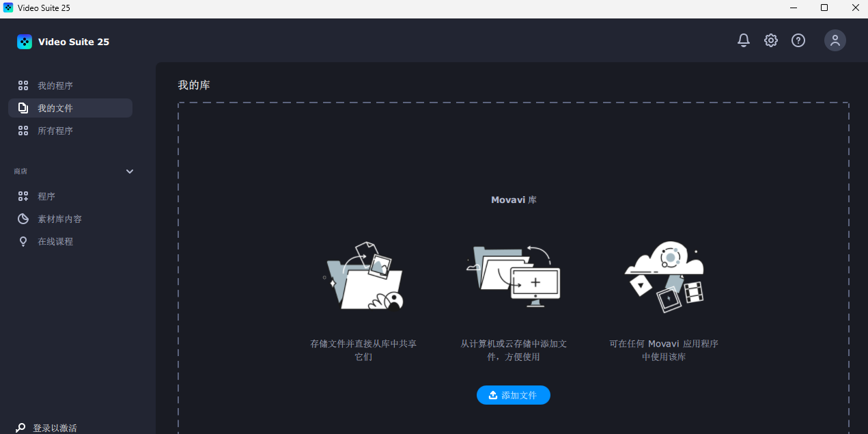Maximize the Video Suite window
Screen dimensions: 868x434
[x=824, y=8]
